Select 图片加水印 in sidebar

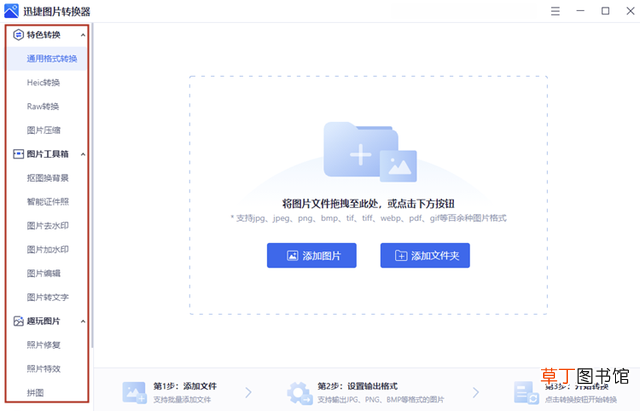[x=47, y=249]
